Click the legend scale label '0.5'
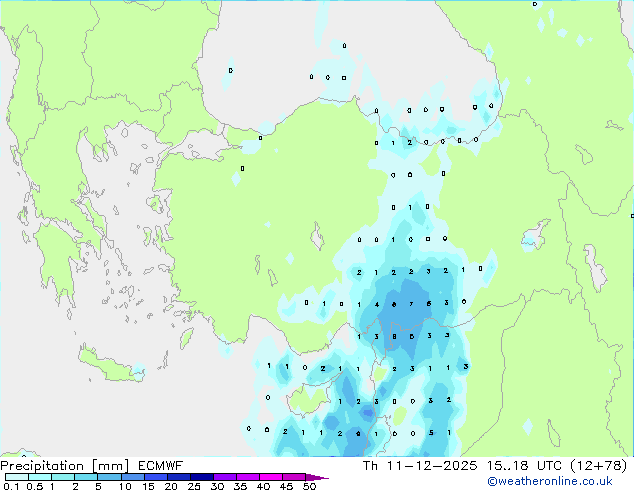 click(x=34, y=486)
